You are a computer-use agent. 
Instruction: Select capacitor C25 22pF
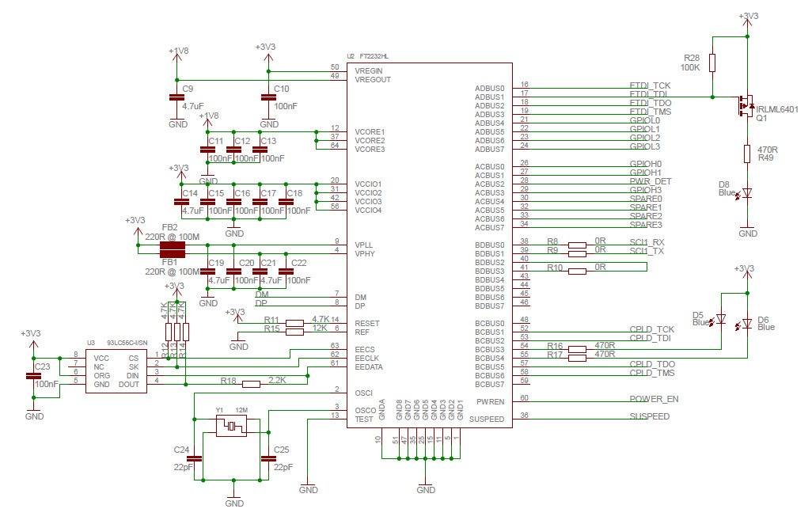[x=268, y=458]
